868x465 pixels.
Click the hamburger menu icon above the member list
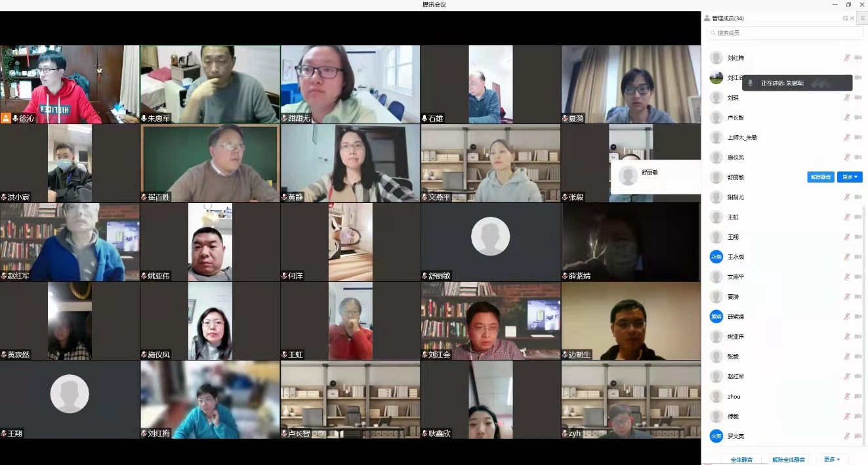(x=862, y=18)
